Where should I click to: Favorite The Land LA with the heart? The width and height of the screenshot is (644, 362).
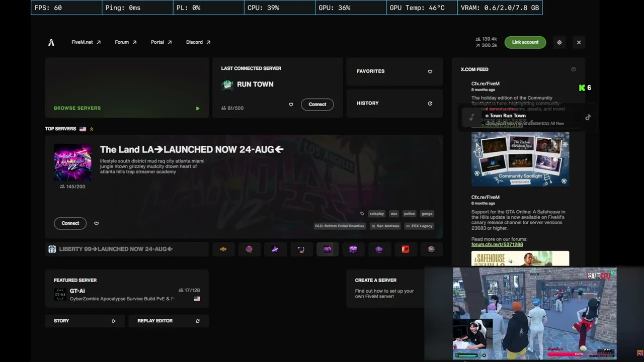[96, 223]
